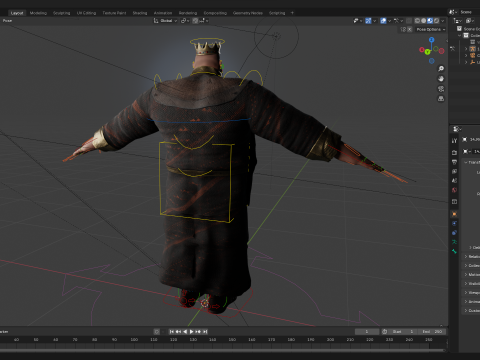The height and width of the screenshot is (360, 480).
Task: Open snapping options dropdown
Action: point(203,21)
